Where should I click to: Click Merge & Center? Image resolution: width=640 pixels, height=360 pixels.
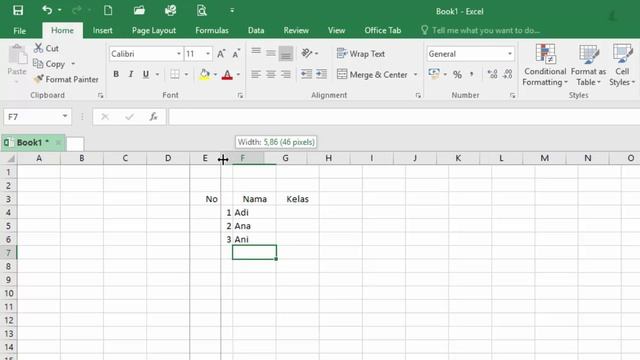click(372, 75)
